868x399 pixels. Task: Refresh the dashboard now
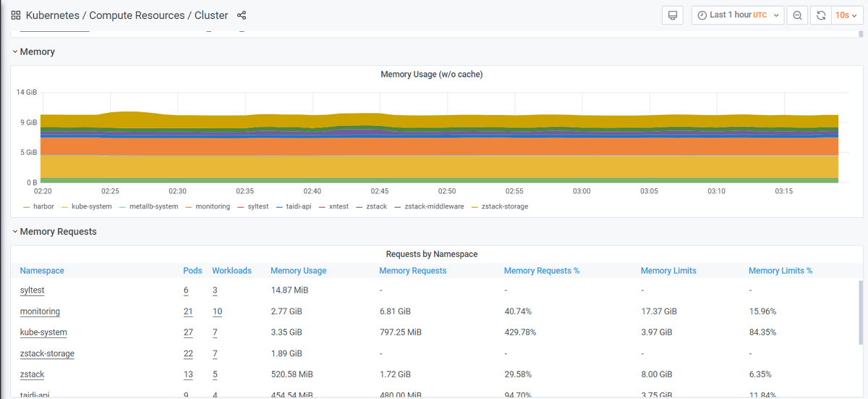click(x=821, y=15)
